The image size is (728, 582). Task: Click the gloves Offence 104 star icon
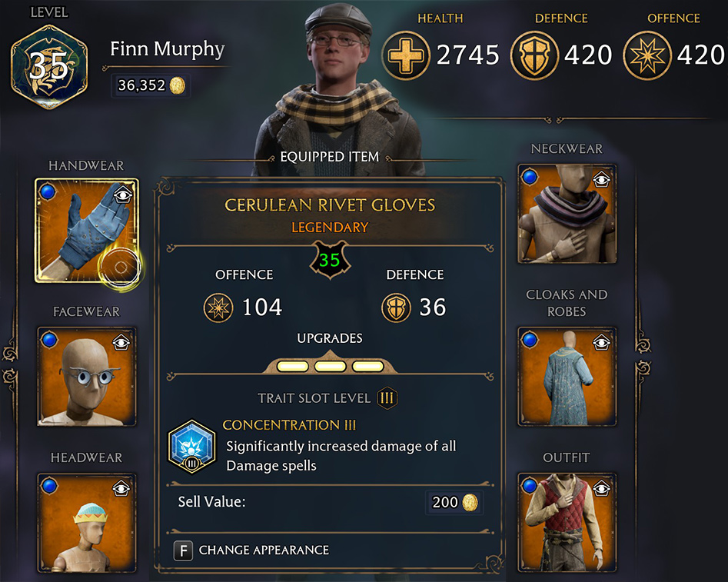[218, 308]
